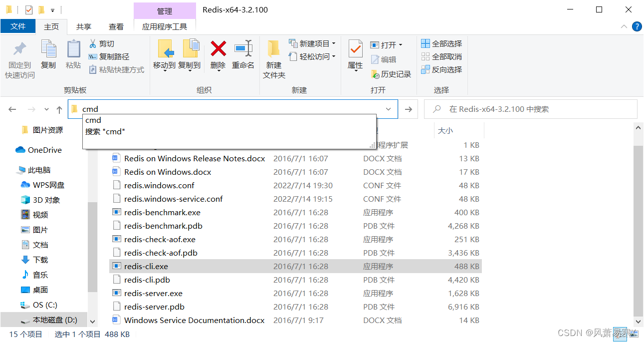Switch to the Home (主页) tab
This screenshot has height=342, width=644.
coord(51,26)
